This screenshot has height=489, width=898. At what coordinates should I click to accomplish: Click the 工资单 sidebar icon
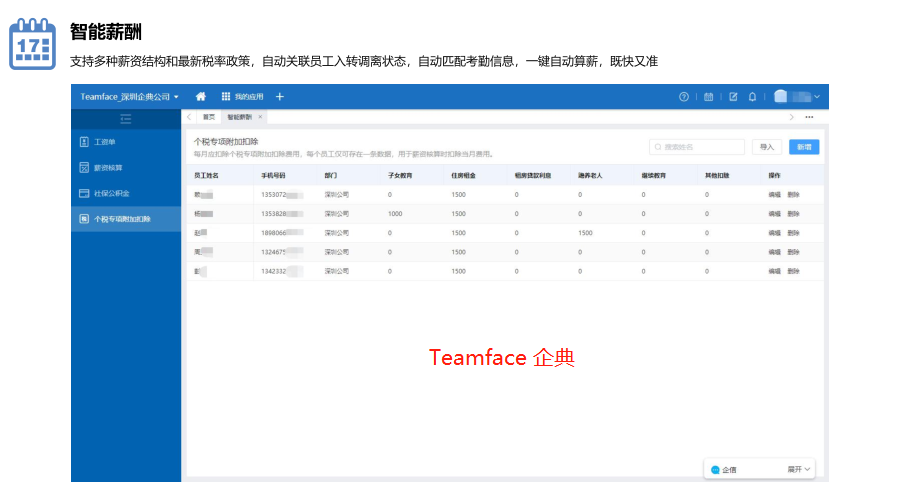84,141
